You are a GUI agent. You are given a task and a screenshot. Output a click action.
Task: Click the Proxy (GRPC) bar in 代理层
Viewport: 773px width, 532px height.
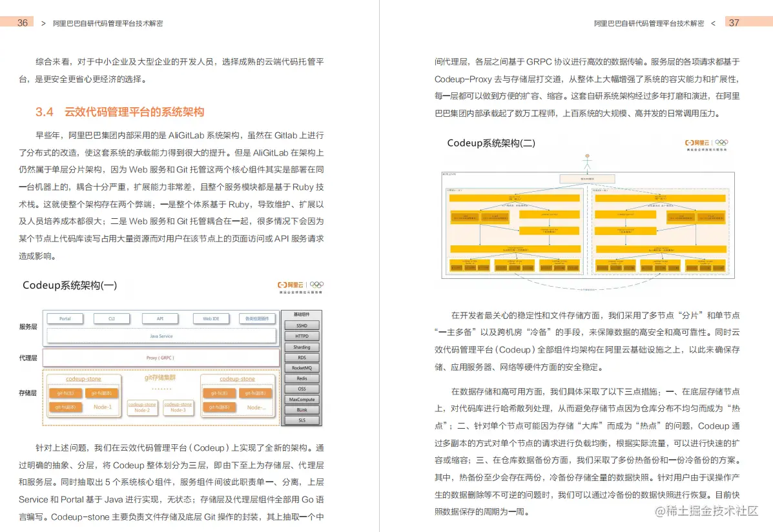pos(161,358)
